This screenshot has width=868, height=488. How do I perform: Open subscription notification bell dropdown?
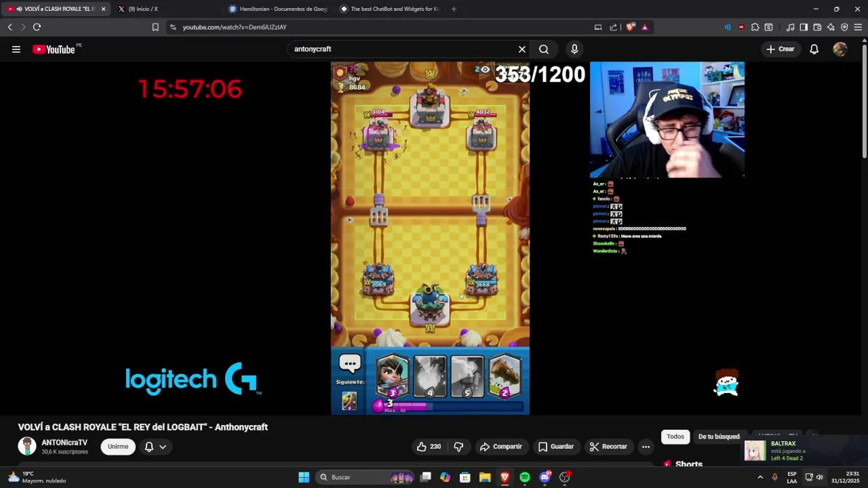point(155,447)
